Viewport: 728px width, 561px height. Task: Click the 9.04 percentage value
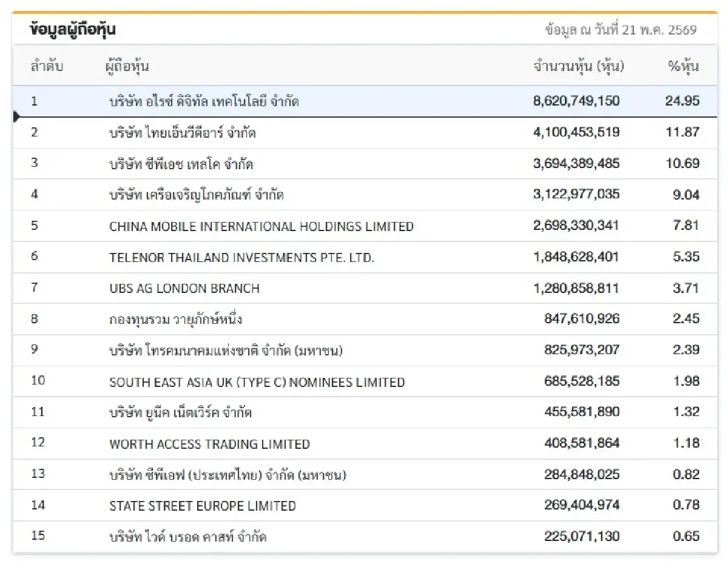[x=686, y=195]
